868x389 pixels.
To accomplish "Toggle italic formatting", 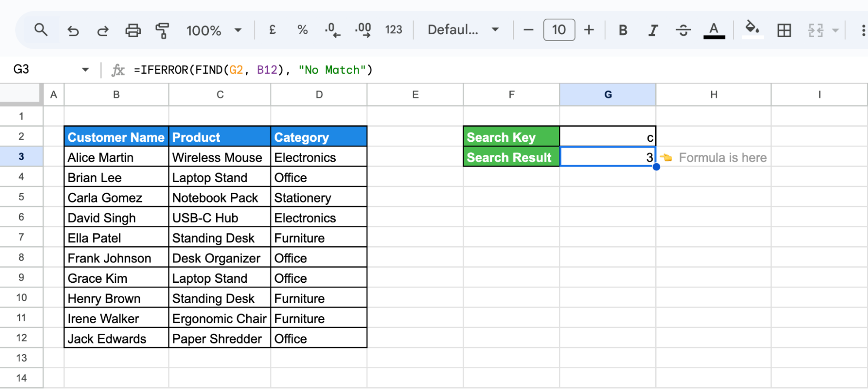I will pyautogui.click(x=653, y=30).
